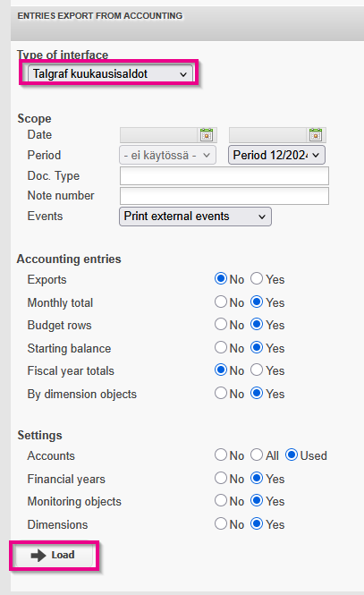Select No for Monitoring objects
Screen dimensions: 364x595
[x=221, y=500]
